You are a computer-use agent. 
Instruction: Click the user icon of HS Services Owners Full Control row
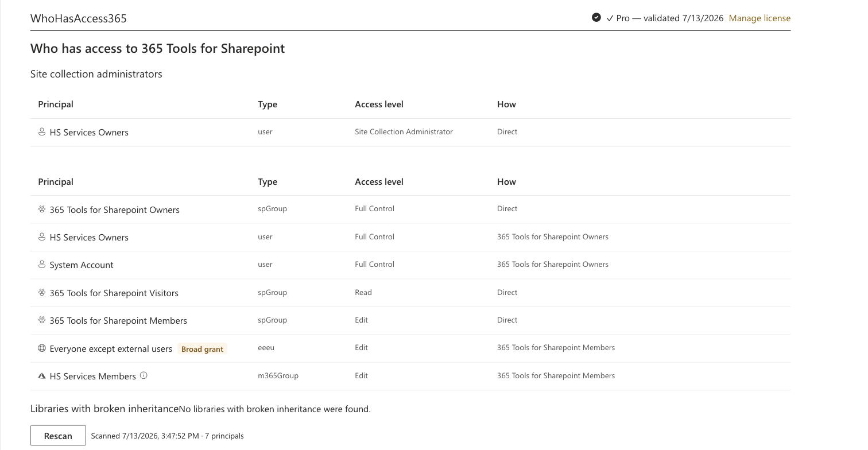click(x=42, y=237)
